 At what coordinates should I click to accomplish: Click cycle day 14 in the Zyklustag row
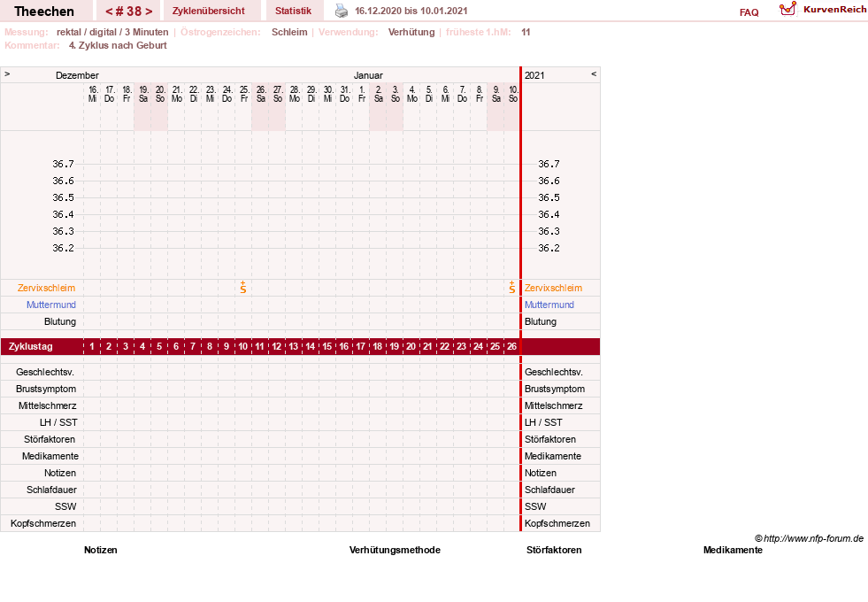[310, 347]
